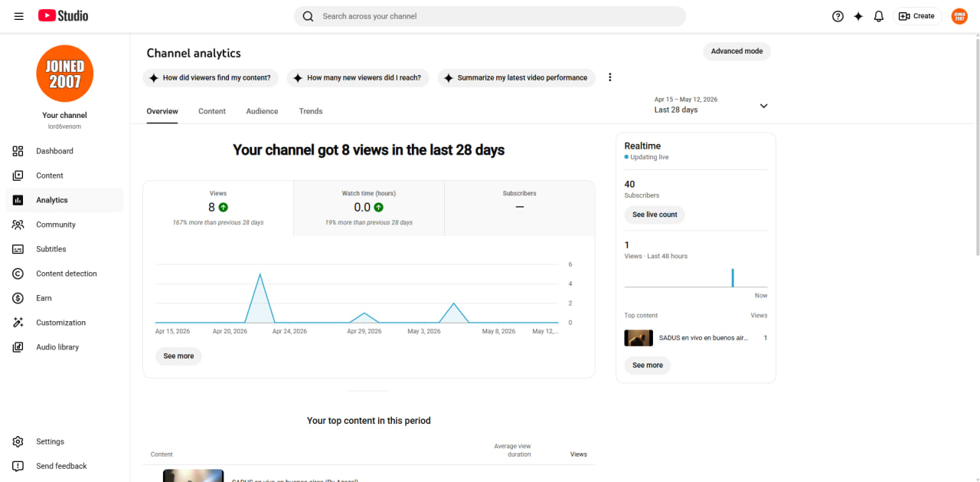980x482 pixels.
Task: Click See live count button
Action: pyautogui.click(x=655, y=215)
